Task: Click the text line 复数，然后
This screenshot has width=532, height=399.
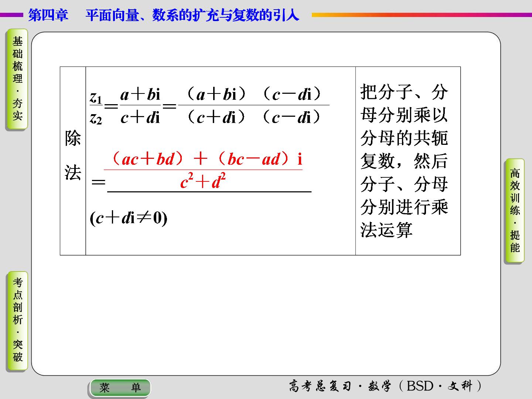Action: [404, 161]
